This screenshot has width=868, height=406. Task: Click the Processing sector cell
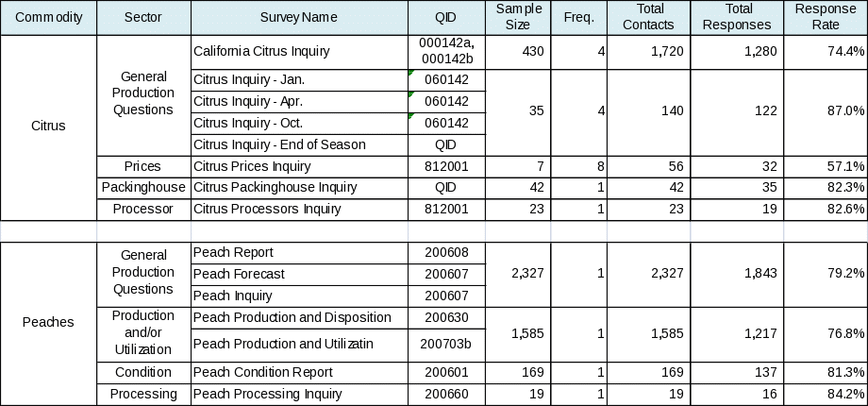pos(144,395)
